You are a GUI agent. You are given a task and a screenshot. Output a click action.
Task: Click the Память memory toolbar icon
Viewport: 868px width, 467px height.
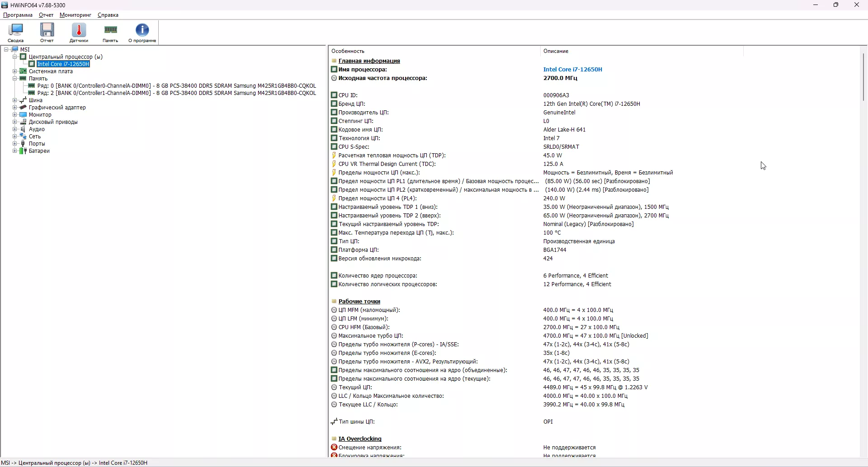tap(110, 33)
